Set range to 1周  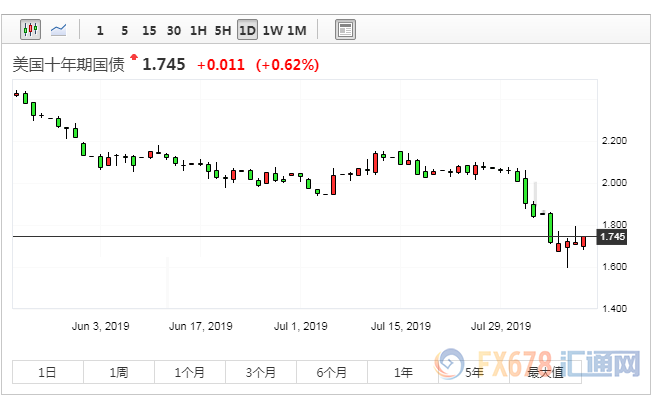(x=119, y=372)
